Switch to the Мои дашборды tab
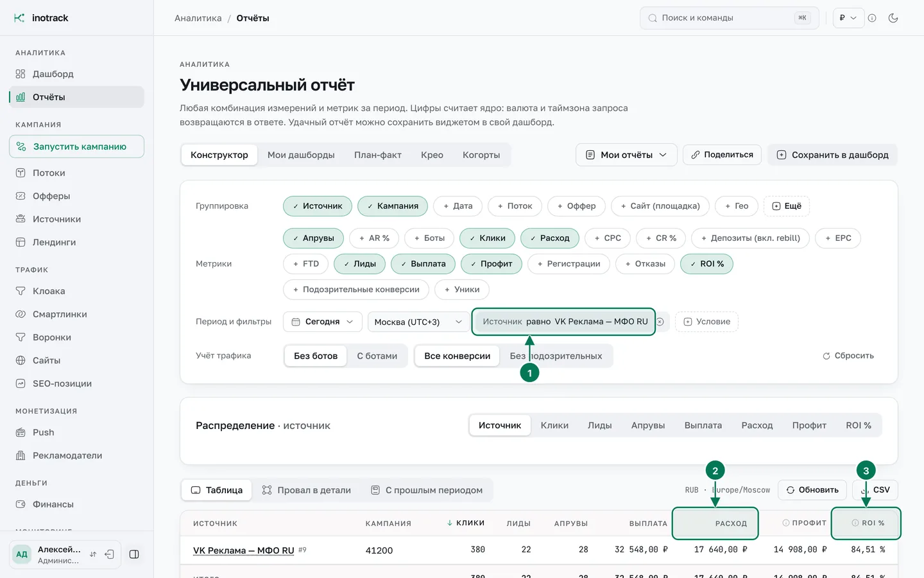The image size is (924, 578). tap(301, 155)
